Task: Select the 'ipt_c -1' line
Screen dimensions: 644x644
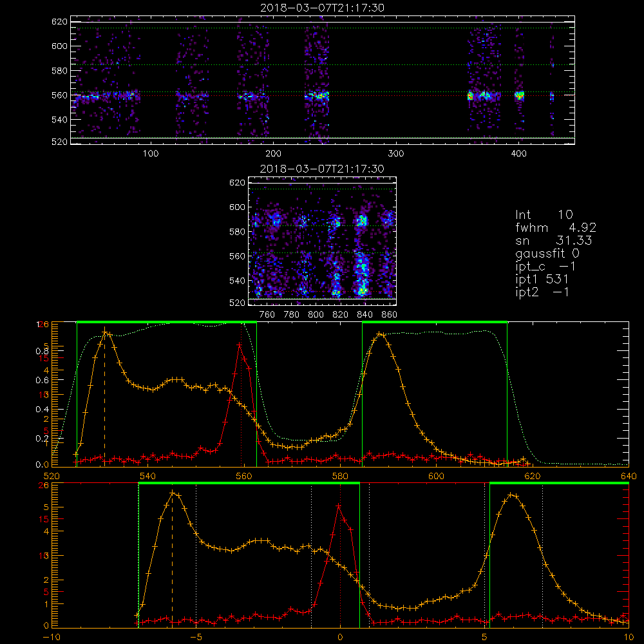Action: point(546,267)
